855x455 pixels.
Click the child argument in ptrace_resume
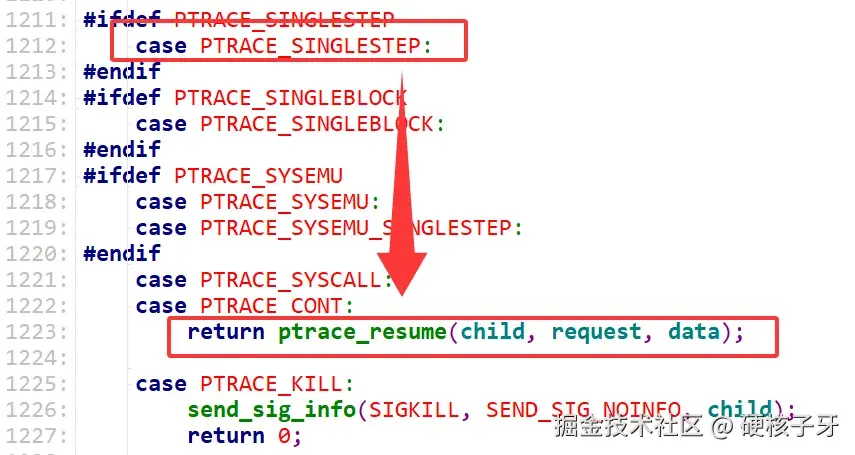(x=493, y=332)
